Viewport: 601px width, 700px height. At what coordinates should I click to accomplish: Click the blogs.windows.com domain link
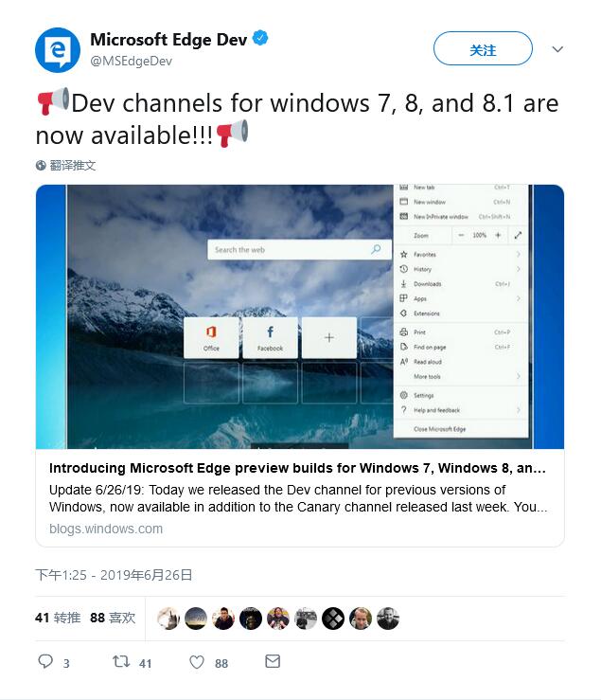pos(106,529)
